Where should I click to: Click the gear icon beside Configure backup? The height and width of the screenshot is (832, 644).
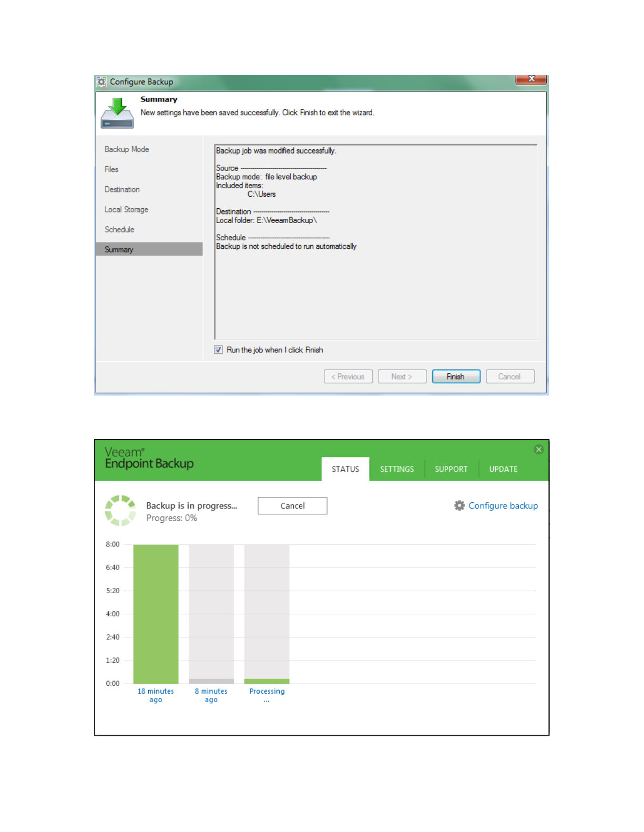pos(459,505)
